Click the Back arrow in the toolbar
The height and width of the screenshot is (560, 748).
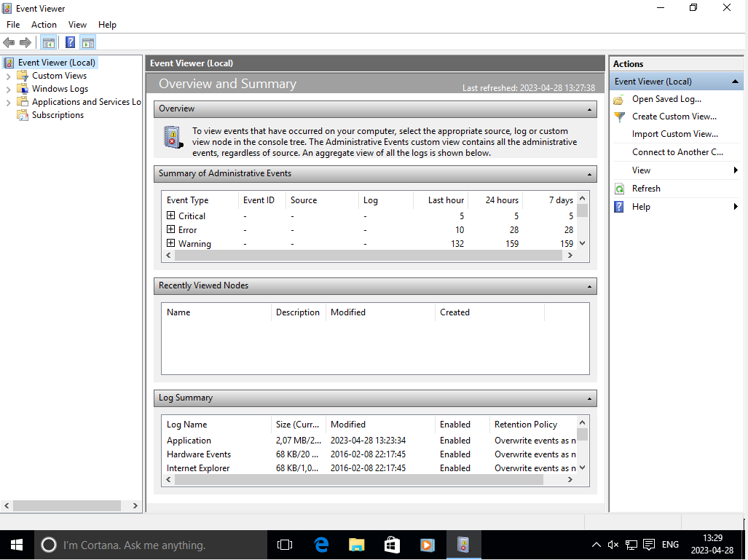tap(9, 43)
